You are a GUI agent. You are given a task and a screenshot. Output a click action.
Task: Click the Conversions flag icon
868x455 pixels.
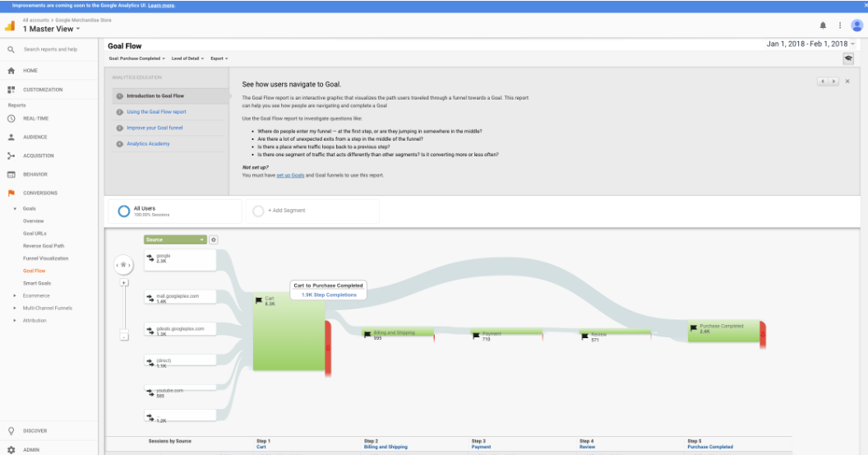(11, 193)
